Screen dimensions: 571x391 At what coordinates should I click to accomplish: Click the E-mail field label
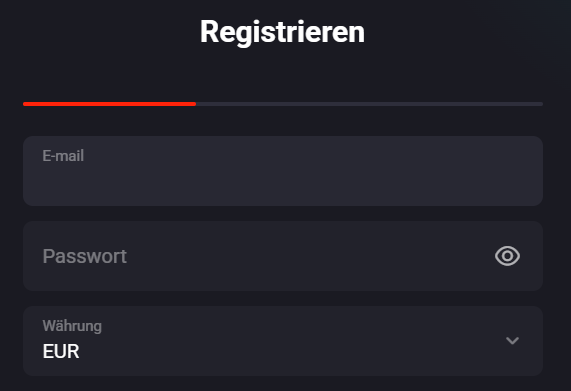pyautogui.click(x=63, y=156)
